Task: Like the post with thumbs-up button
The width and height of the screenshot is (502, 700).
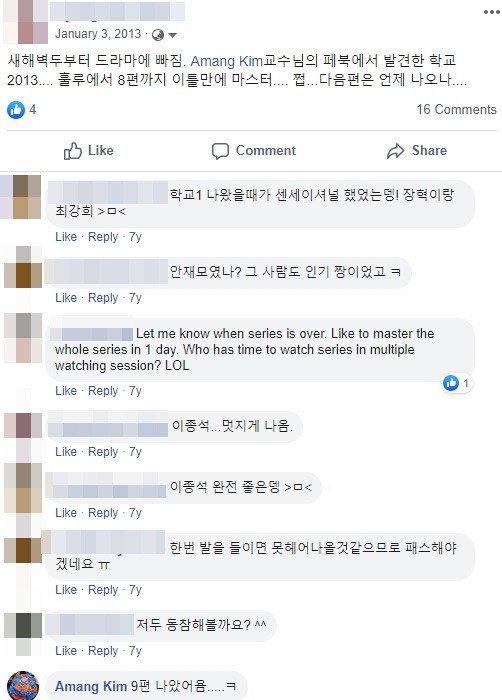Action: click(x=88, y=151)
